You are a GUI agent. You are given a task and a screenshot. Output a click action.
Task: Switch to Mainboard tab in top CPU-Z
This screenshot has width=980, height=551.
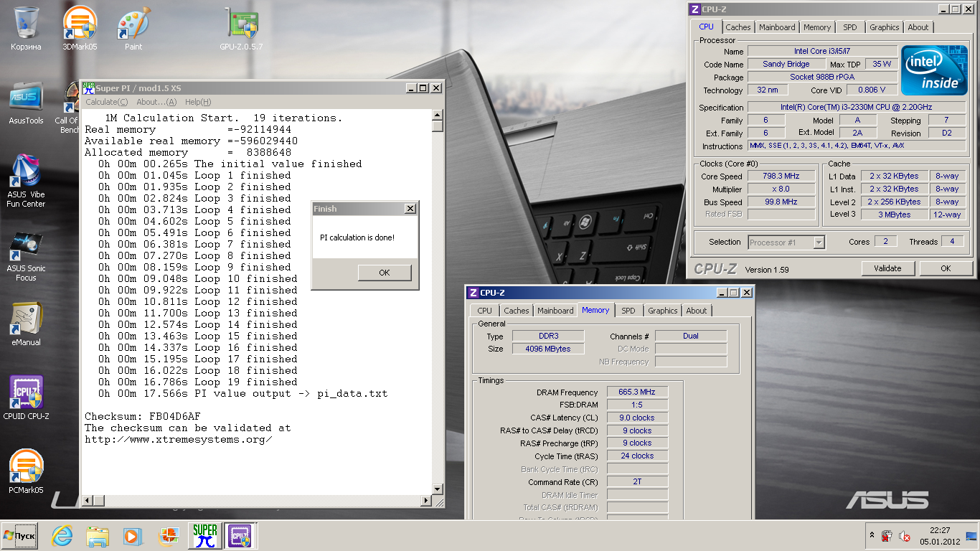[778, 27]
